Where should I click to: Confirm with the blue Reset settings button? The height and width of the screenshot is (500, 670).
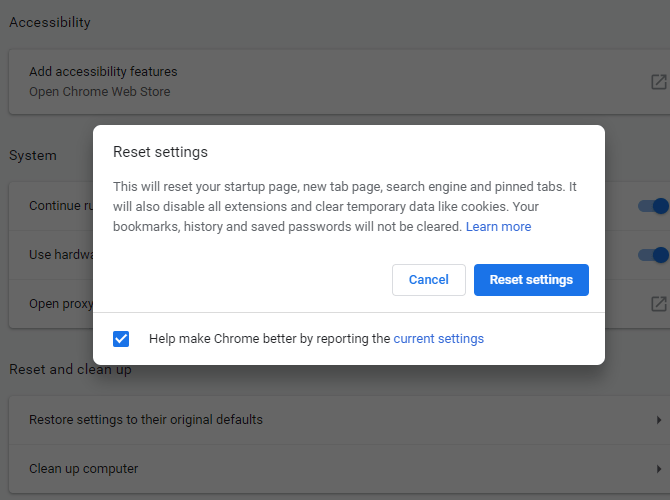click(531, 280)
